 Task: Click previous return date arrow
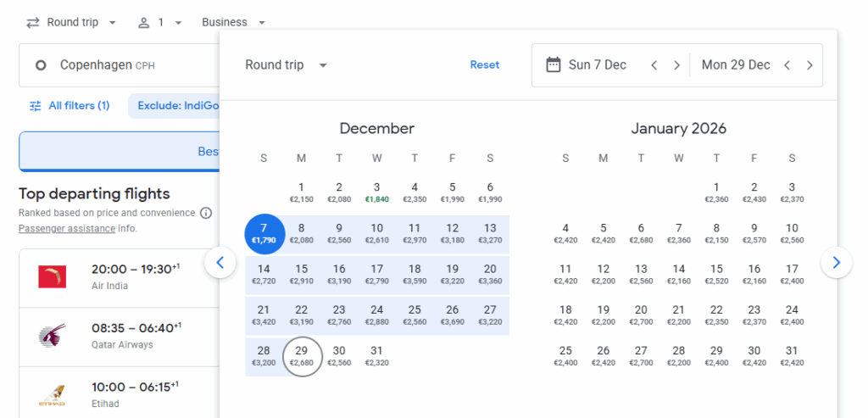click(x=787, y=65)
